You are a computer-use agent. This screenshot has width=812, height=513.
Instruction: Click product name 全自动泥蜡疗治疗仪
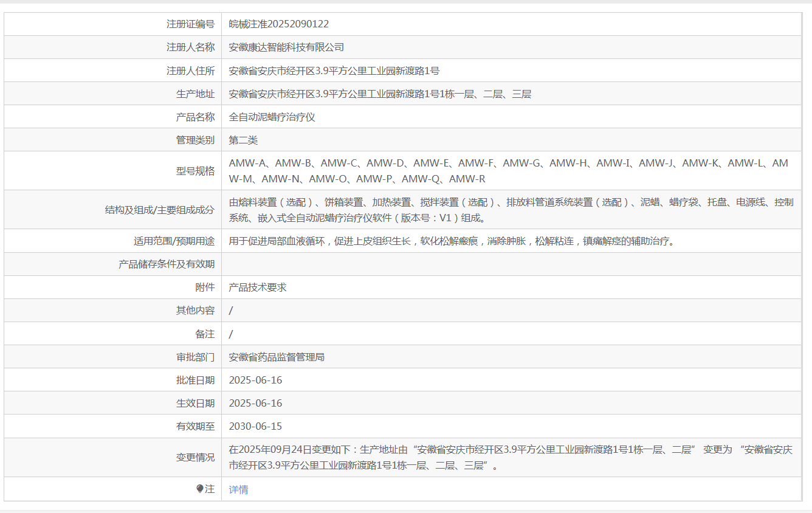[x=272, y=117]
